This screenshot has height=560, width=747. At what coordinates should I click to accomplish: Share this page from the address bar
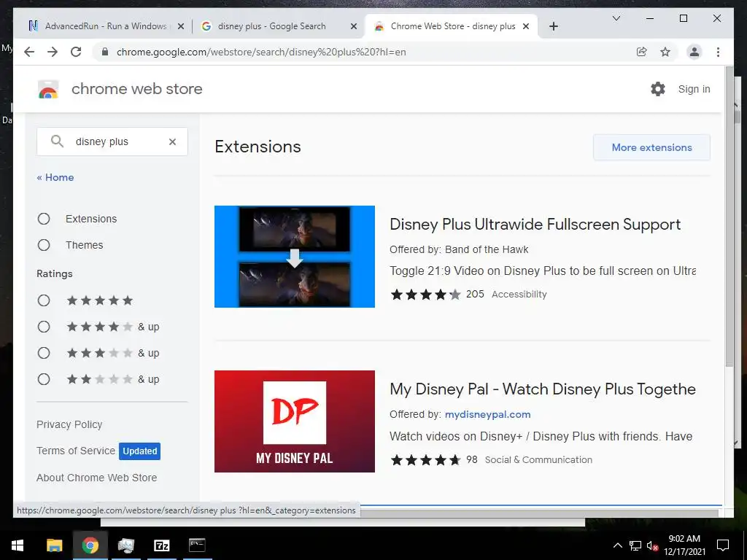[x=642, y=52]
